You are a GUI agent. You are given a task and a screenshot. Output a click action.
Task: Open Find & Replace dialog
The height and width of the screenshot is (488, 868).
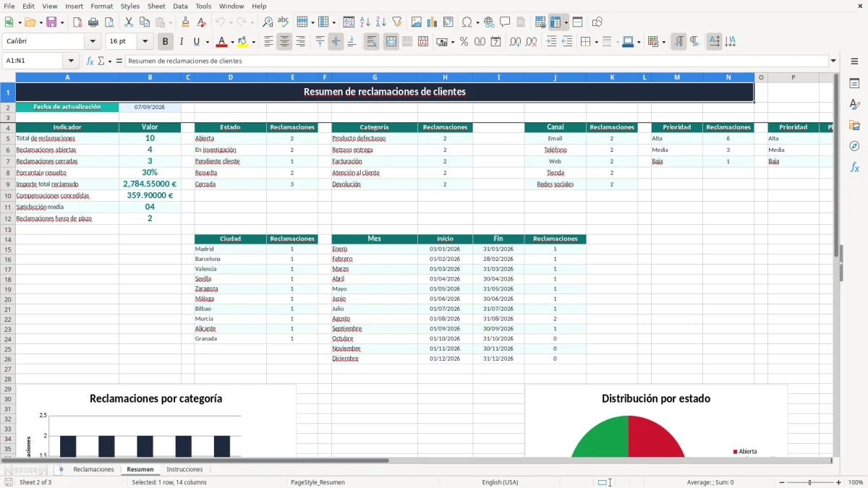pyautogui.click(x=268, y=22)
